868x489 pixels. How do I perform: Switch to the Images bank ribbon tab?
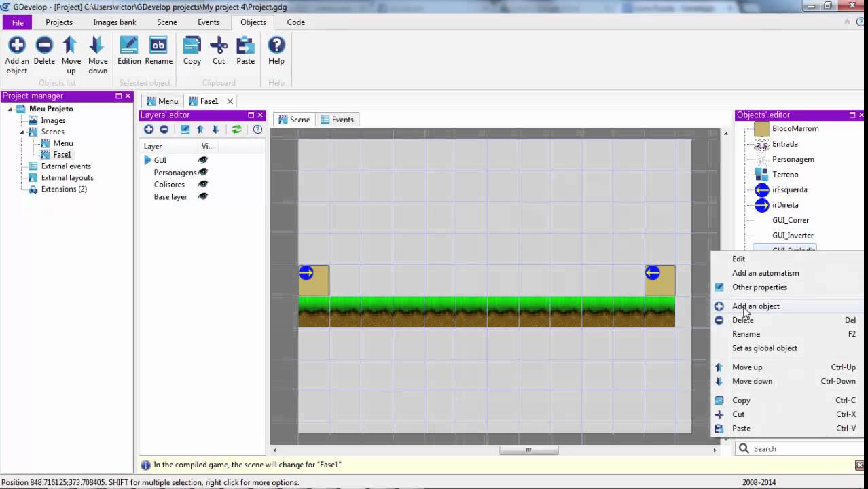115,22
